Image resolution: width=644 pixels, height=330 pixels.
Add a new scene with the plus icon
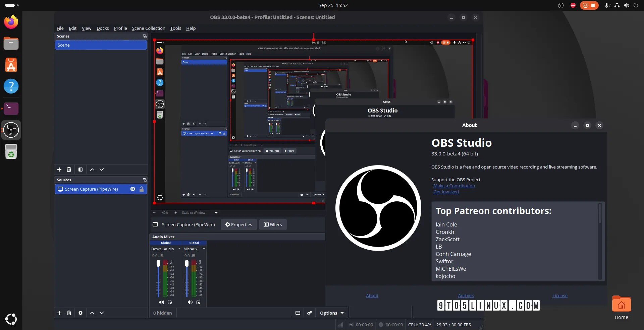tap(59, 170)
